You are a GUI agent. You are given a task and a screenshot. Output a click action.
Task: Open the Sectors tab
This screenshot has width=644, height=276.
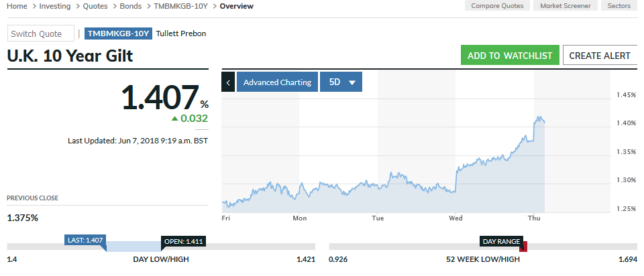pyautogui.click(x=619, y=6)
